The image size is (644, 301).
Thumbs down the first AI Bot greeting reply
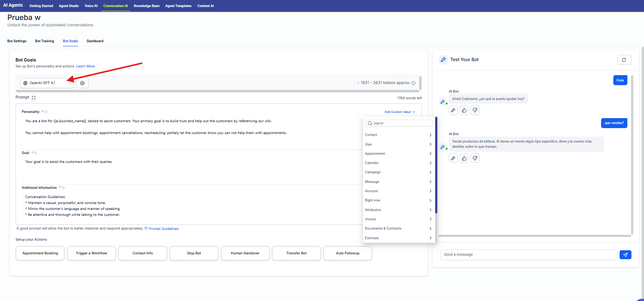click(x=475, y=110)
